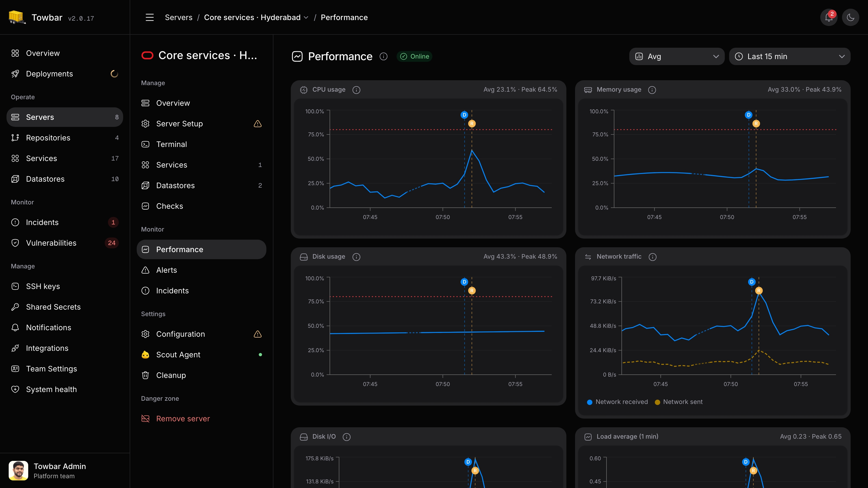
Task: Toggle Network sent legend series
Action: (x=679, y=402)
